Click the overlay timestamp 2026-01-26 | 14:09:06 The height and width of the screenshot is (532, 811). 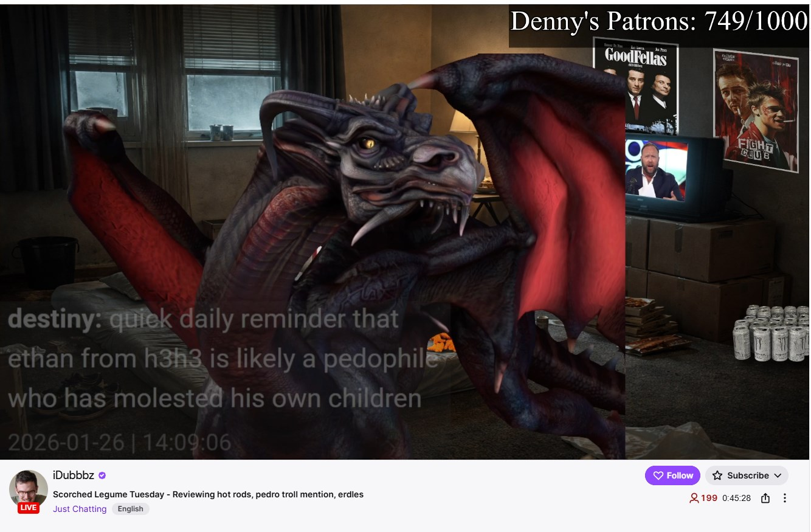(120, 442)
